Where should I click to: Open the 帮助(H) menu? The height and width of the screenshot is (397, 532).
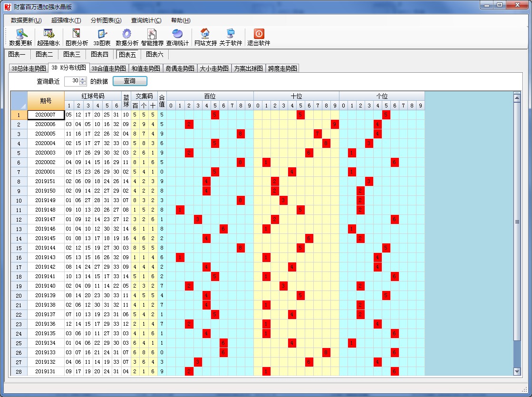point(181,20)
